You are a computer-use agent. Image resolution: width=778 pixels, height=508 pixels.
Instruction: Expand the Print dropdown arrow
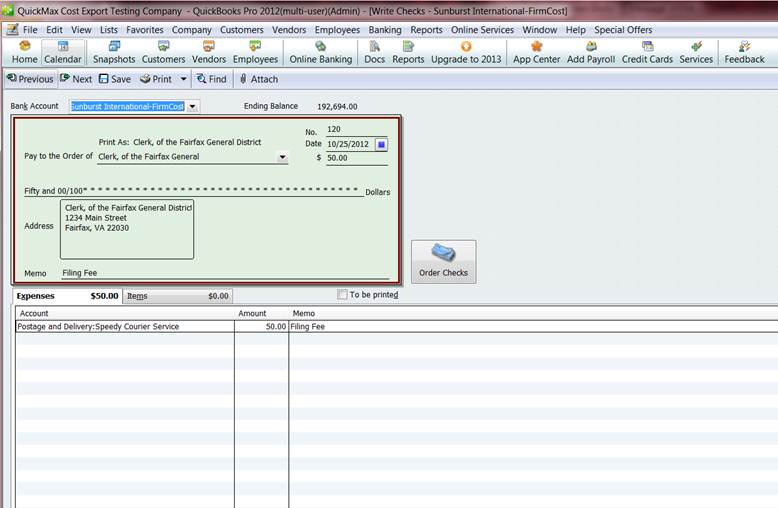pos(183,79)
